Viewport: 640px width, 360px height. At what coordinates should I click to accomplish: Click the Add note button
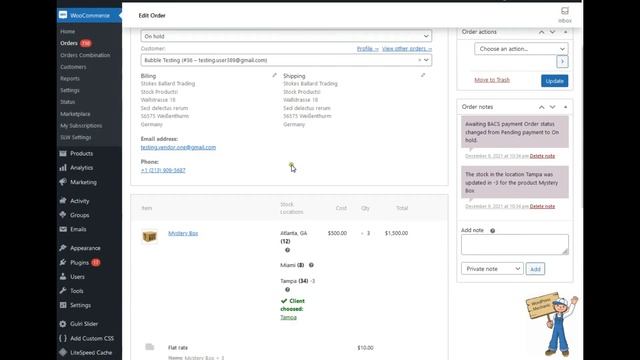[x=535, y=269]
